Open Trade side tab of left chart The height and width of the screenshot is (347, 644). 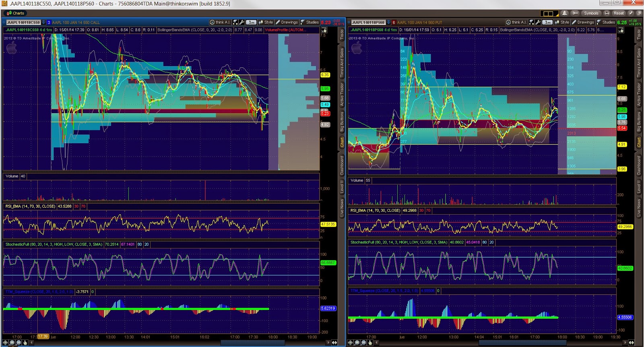(x=342, y=35)
